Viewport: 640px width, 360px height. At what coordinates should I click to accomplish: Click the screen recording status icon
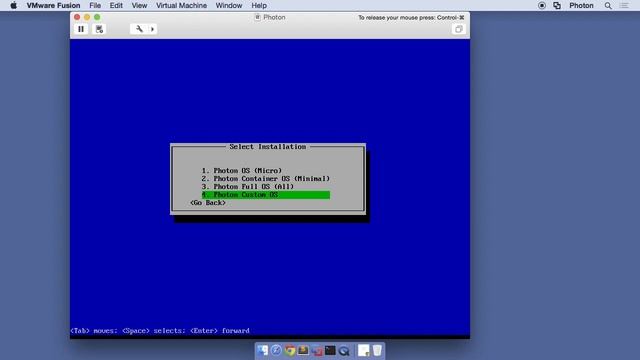542,5
